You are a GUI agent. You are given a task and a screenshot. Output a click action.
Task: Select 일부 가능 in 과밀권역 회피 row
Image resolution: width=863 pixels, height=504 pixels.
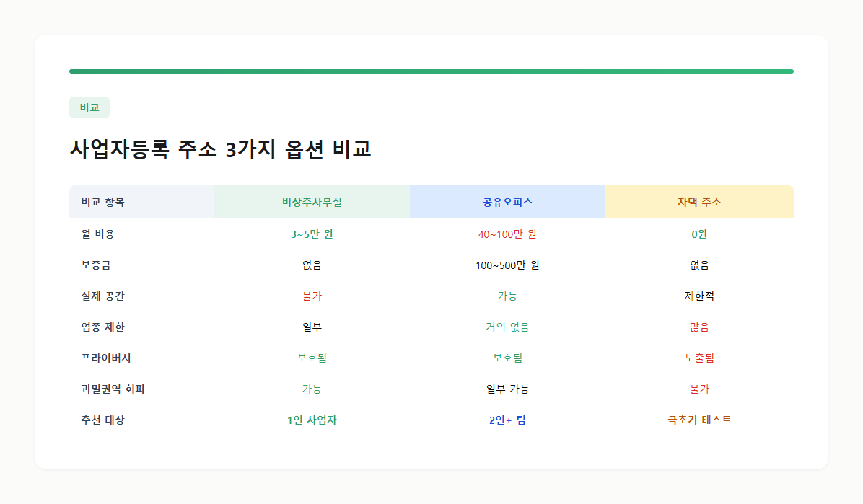coord(507,389)
